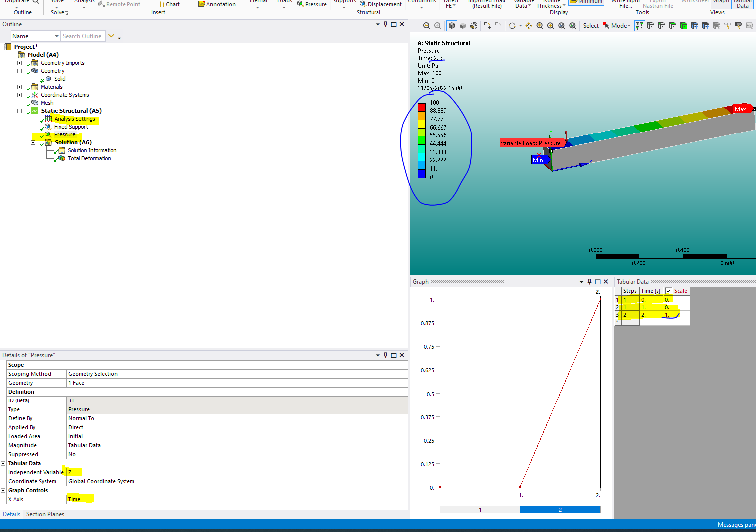756x532 pixels.
Task: Pin the Outline panel
Action: click(x=385, y=24)
